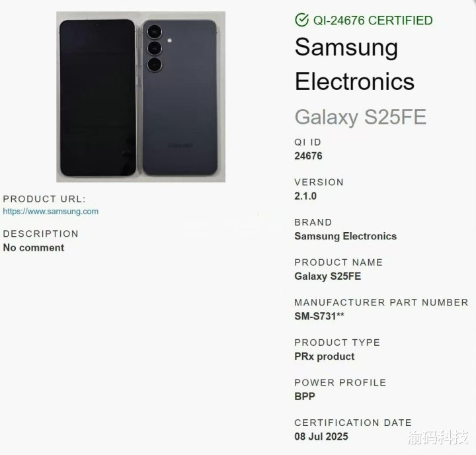Click the phone's front screen in photo
The width and height of the screenshot is (476, 455).
point(97,98)
